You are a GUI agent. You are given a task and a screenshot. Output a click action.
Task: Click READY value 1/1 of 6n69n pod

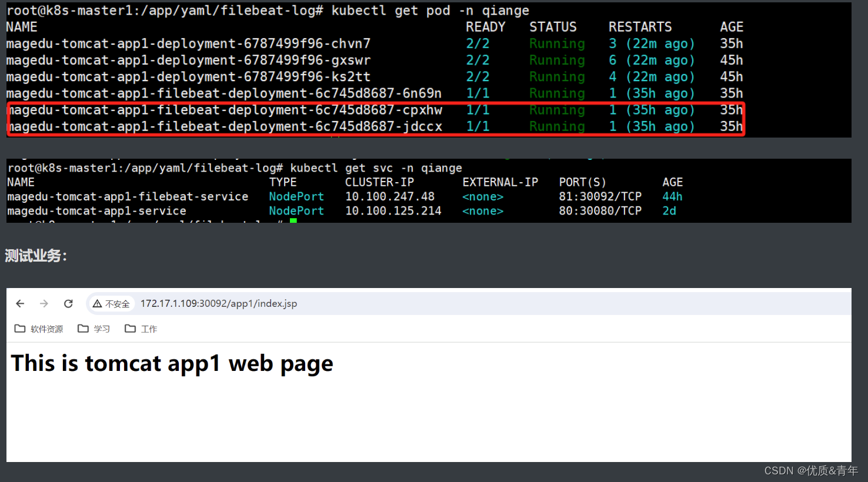[x=478, y=93]
